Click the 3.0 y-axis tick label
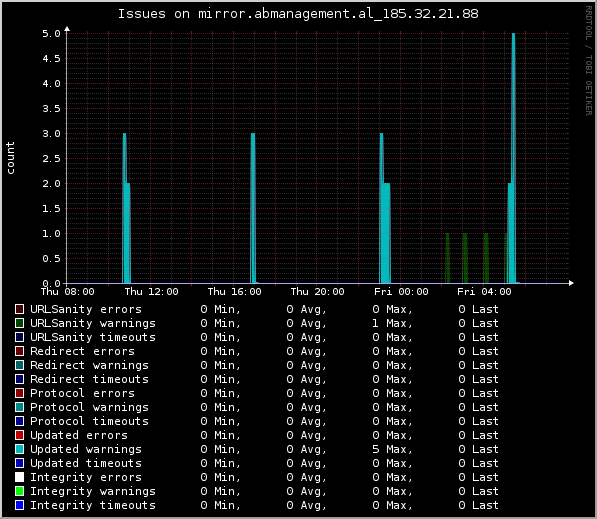Image resolution: width=597 pixels, height=519 pixels. click(51, 134)
